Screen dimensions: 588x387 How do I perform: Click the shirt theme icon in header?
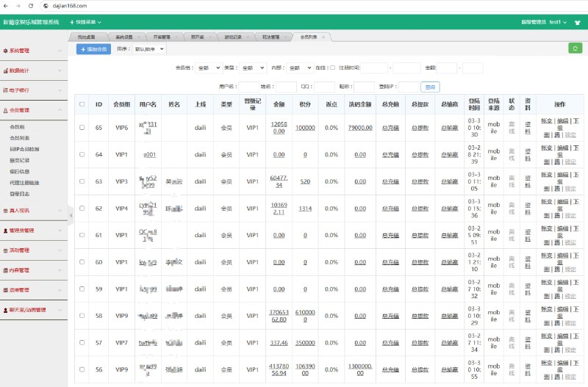click(x=577, y=23)
